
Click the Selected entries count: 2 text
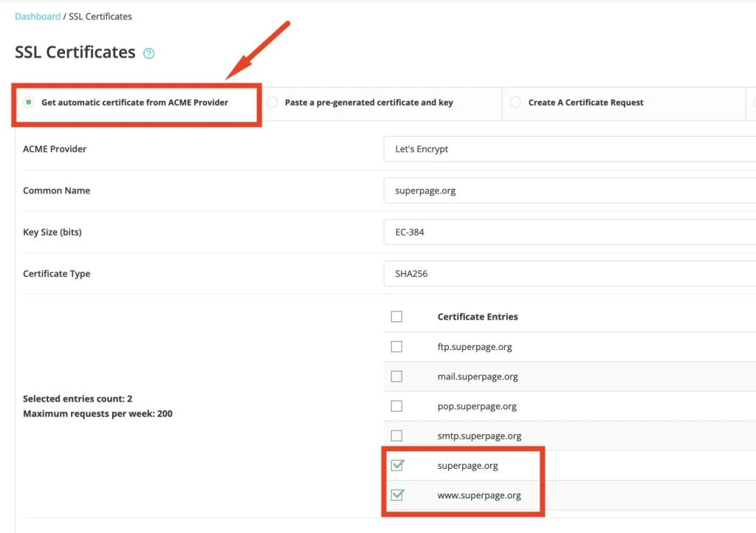(78, 399)
